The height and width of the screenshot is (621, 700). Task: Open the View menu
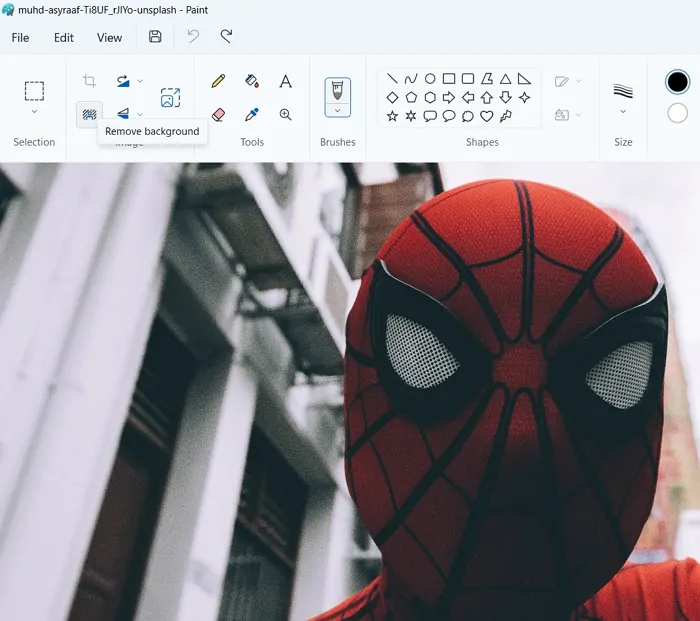pyautogui.click(x=109, y=38)
